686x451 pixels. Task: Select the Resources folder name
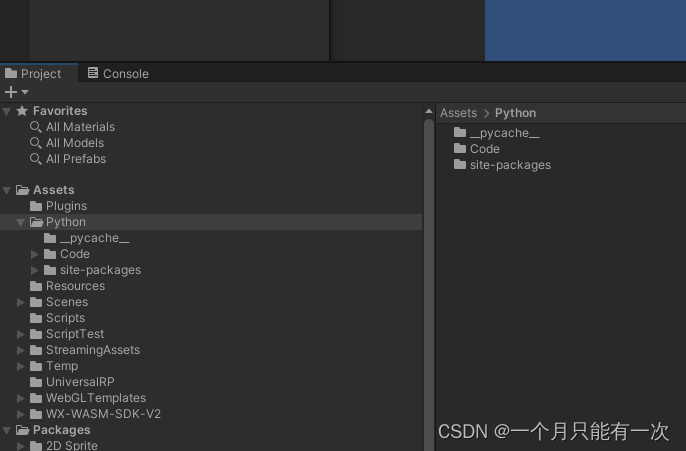[76, 286]
